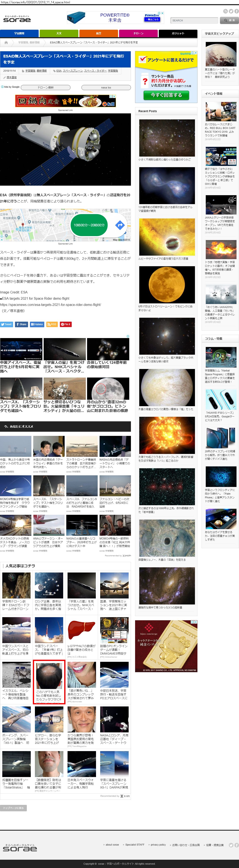Close the 回鍋肉定食 banner ad
This screenshot has width=239, height=868.
coord(114,96)
